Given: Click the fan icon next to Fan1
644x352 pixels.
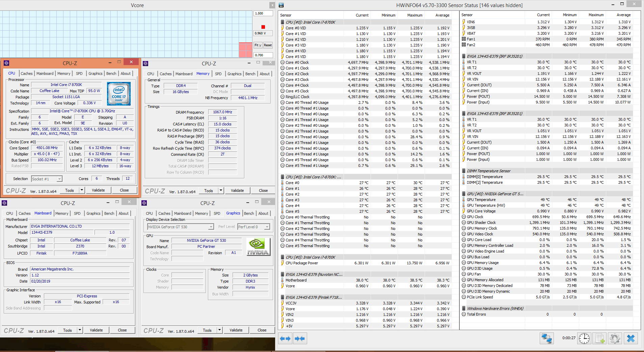Looking at the screenshot, I should 464,39.
